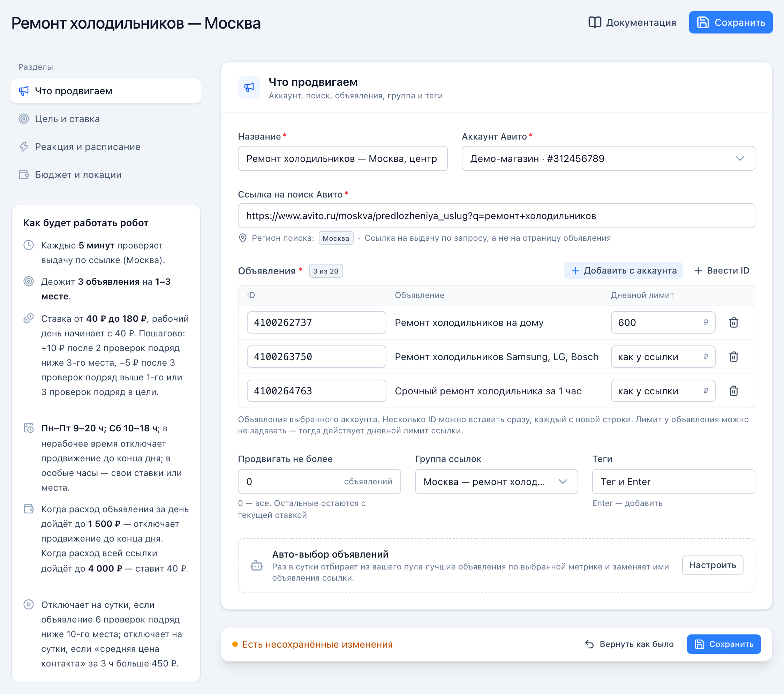Image resolution: width=784 pixels, height=694 pixels.
Task: Click daily limit field for Samsung, LG, Bosch row
Action: click(x=663, y=357)
